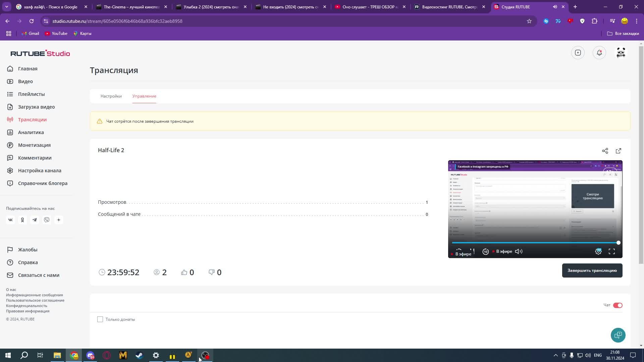Open the Аналитика chart icon
The image size is (644, 362).
[x=10, y=132]
